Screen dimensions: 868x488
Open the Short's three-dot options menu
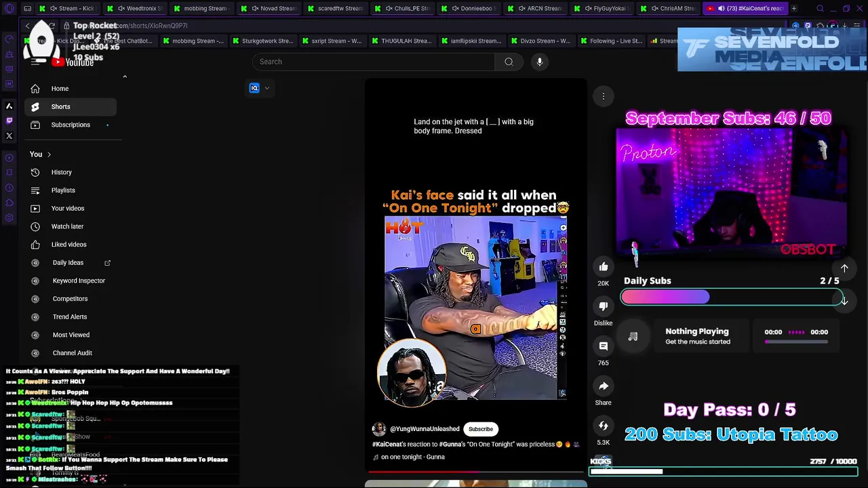pos(604,96)
